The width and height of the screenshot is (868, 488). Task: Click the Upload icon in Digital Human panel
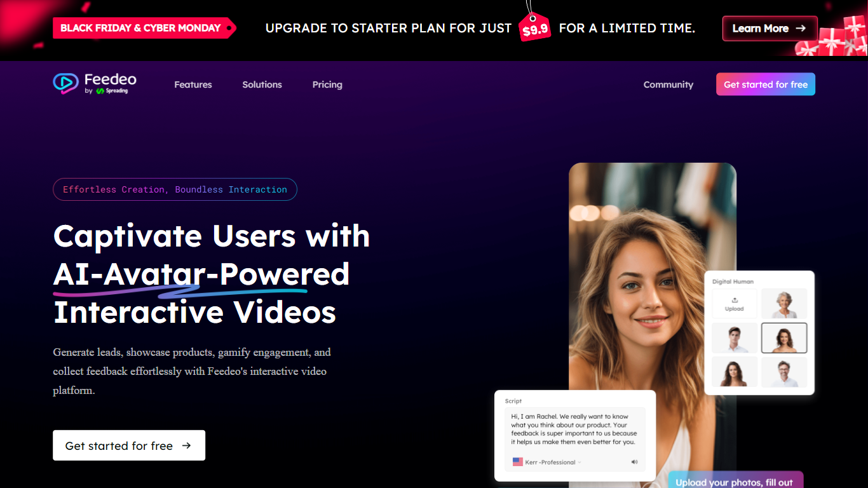pos(734,301)
